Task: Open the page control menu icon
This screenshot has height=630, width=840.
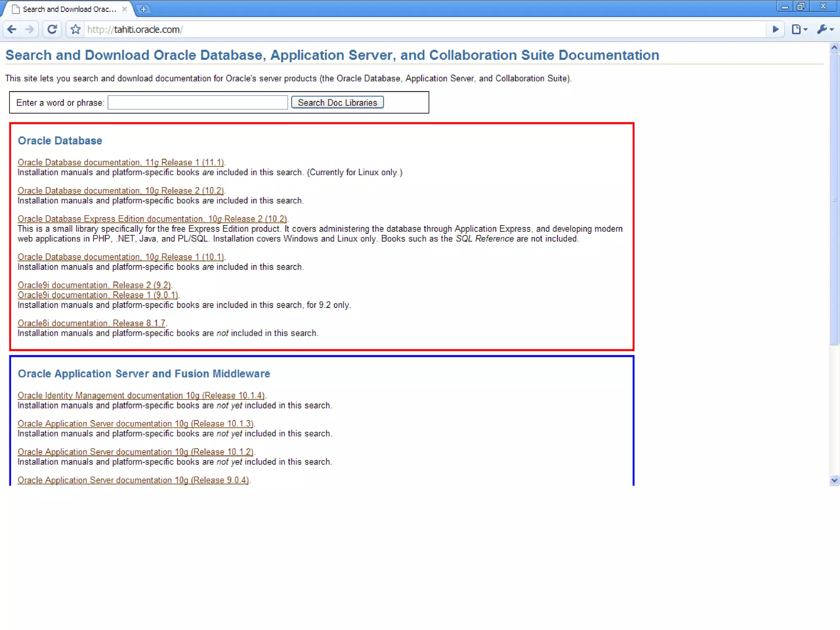Action: point(799,30)
